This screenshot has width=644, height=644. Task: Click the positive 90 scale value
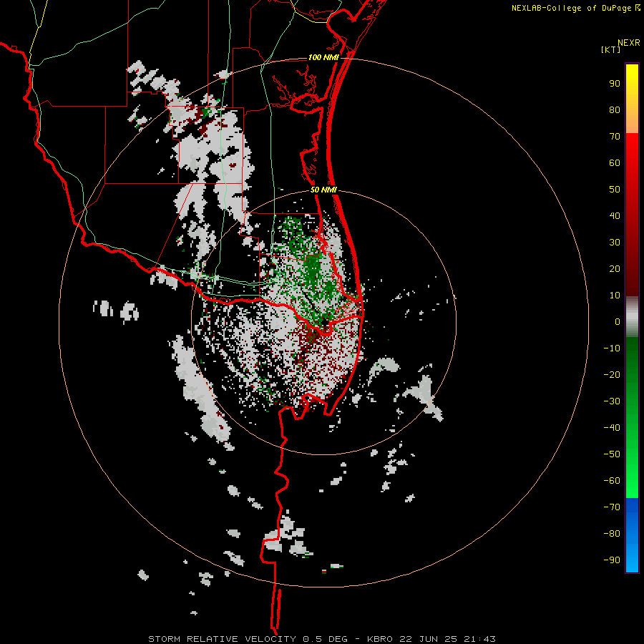point(615,84)
